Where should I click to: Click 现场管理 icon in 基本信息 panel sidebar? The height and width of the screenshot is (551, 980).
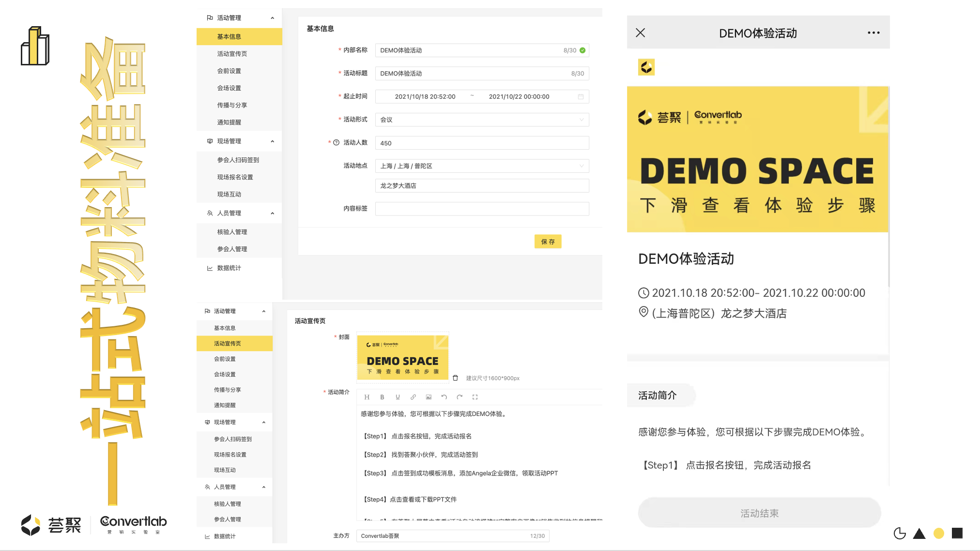coord(210,141)
